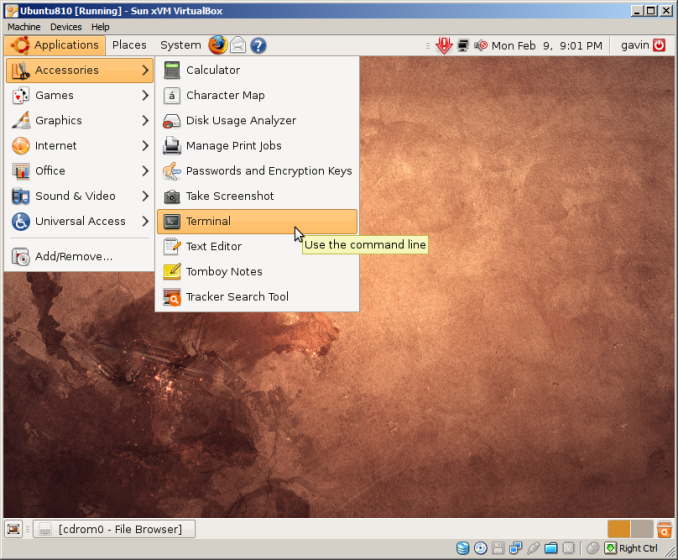Click the Character Map icon

(172, 95)
